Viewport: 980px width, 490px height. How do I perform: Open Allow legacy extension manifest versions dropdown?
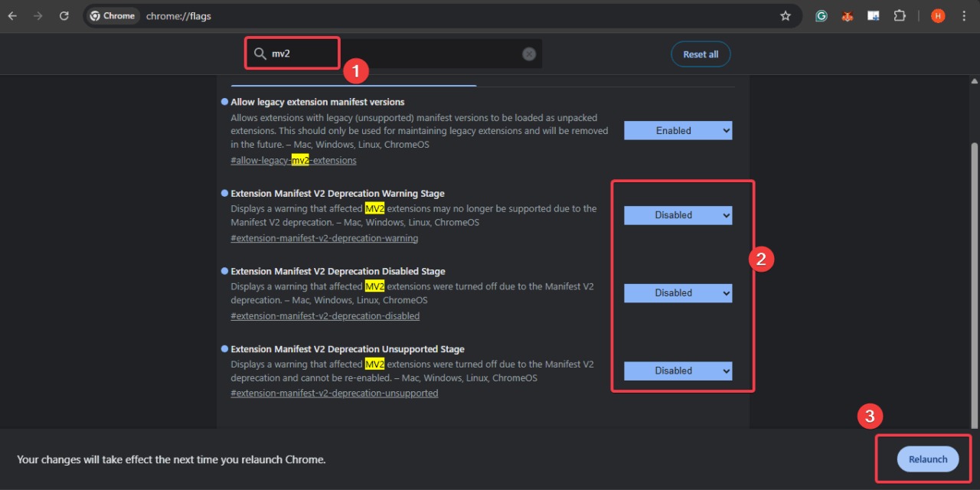point(678,131)
